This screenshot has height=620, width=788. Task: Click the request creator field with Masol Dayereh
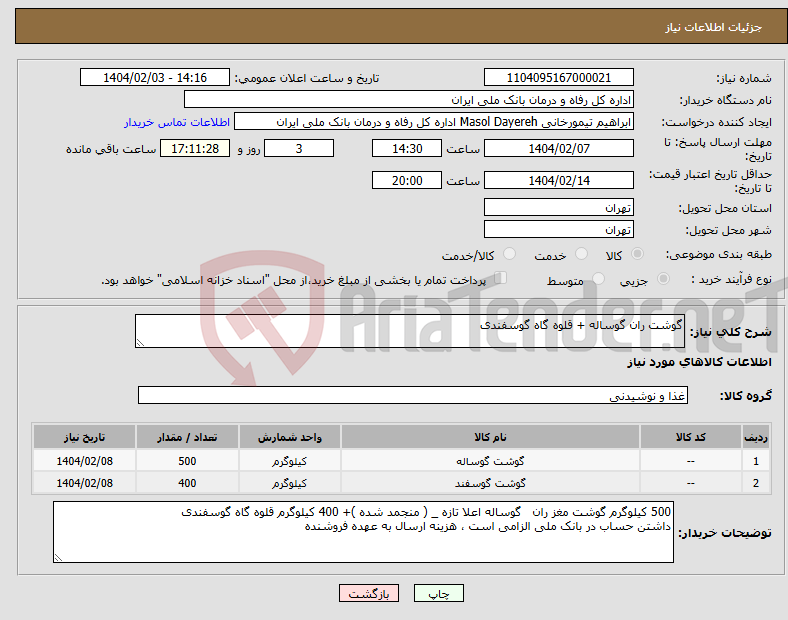pyautogui.click(x=434, y=122)
